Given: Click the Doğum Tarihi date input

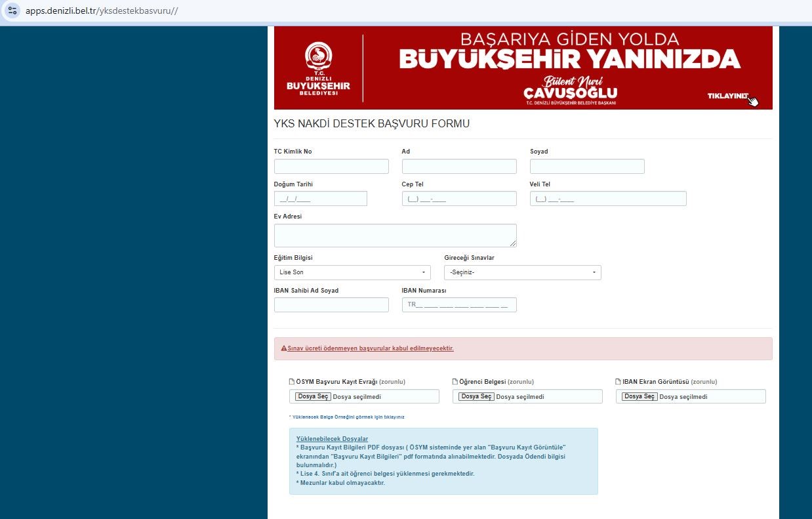Looking at the screenshot, I should pos(320,198).
